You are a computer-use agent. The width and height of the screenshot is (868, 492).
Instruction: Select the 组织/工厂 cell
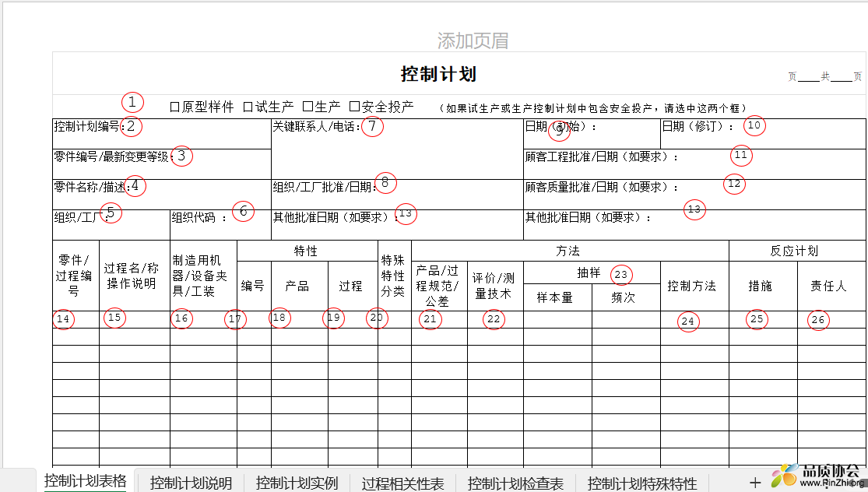pyautogui.click(x=111, y=225)
